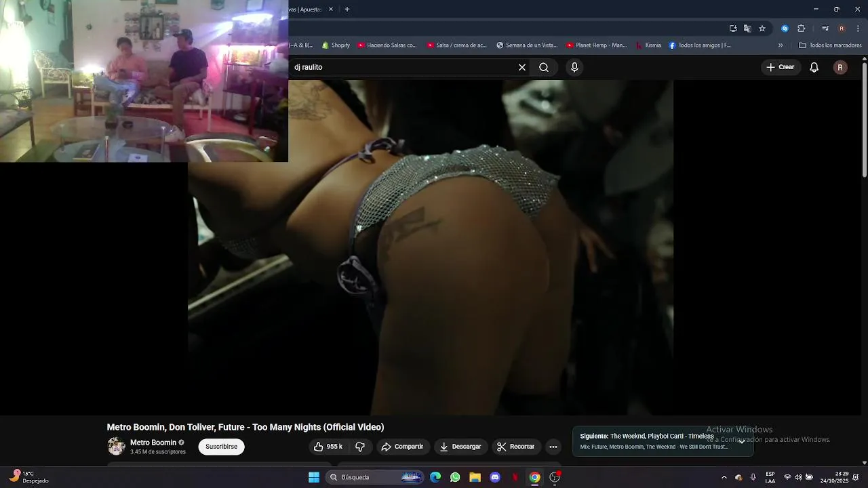868x488 pixels.
Task: Click the YouTube search magnifier button
Action: 544,67
